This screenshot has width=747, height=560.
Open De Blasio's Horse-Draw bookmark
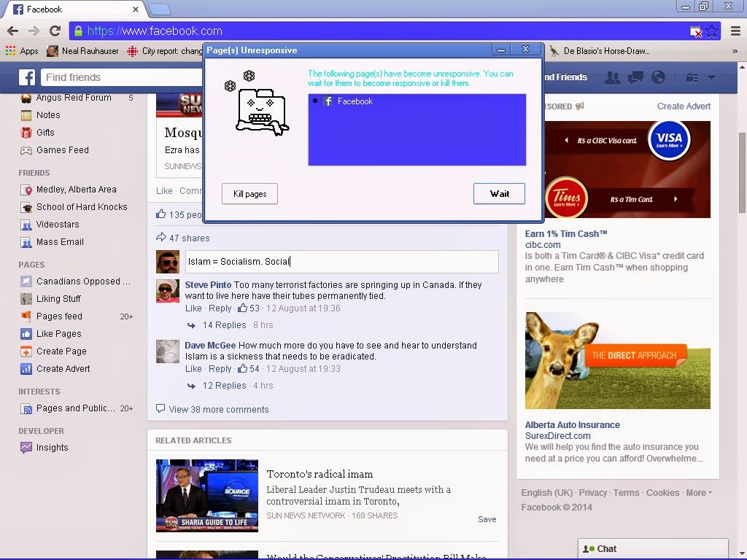point(600,51)
